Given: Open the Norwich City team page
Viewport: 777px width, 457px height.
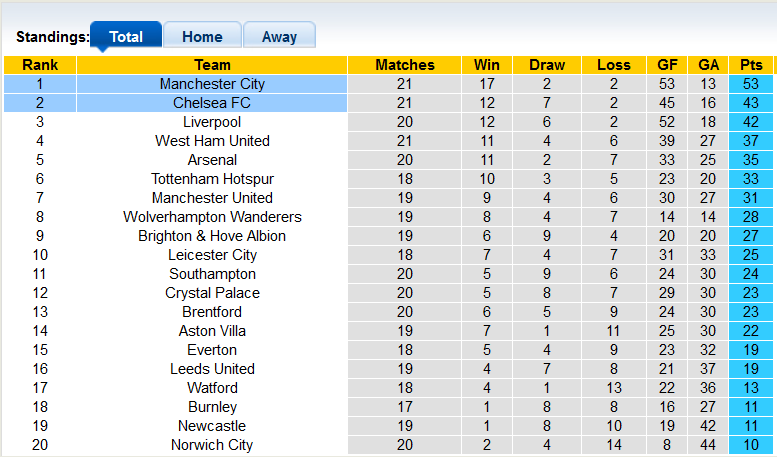Looking at the screenshot, I should (x=212, y=445).
